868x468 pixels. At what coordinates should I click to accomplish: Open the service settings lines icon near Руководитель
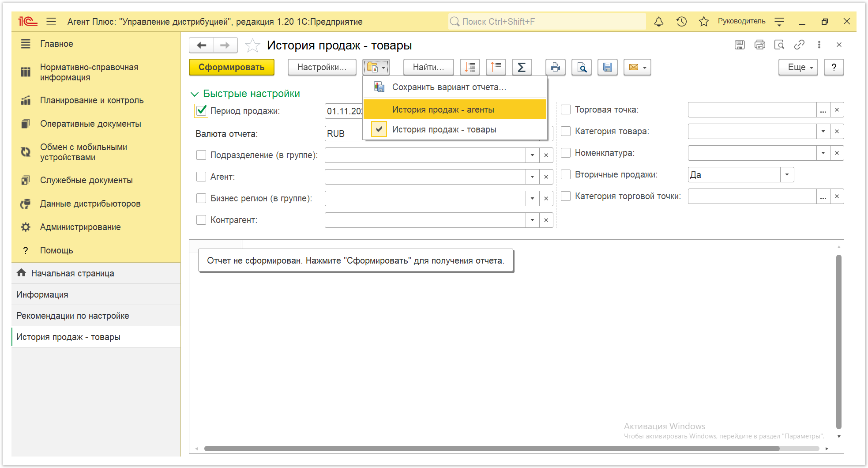[779, 22]
